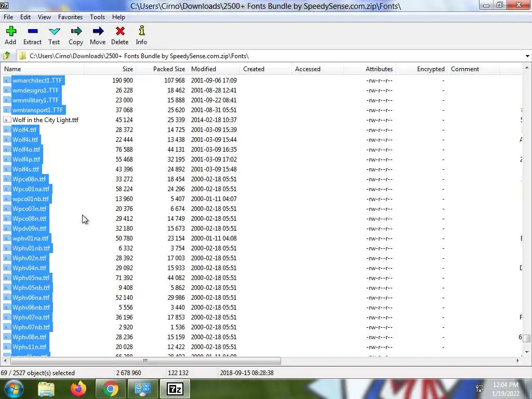Screen dimensions: 532x399
Task: Sort by the Comment column header
Action: [473, 69]
